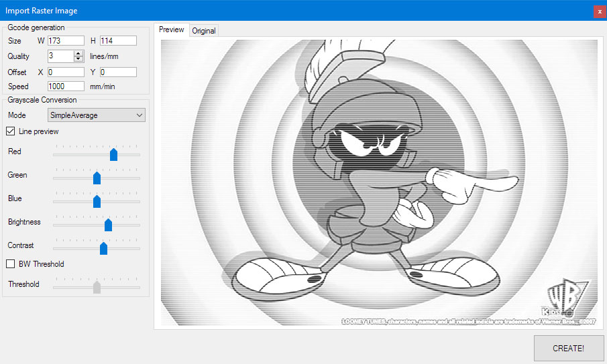Click the Width size input field
This screenshot has width=607, height=364.
click(x=66, y=41)
